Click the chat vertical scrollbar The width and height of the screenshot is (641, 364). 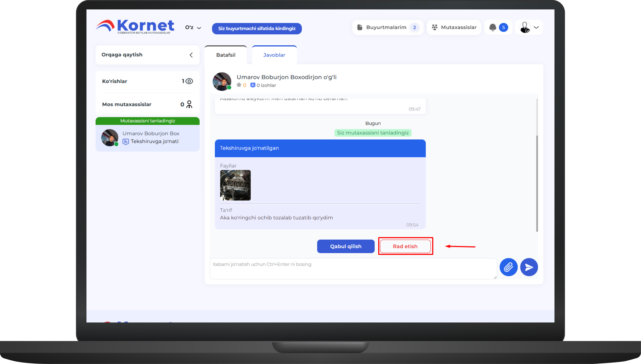point(537,184)
